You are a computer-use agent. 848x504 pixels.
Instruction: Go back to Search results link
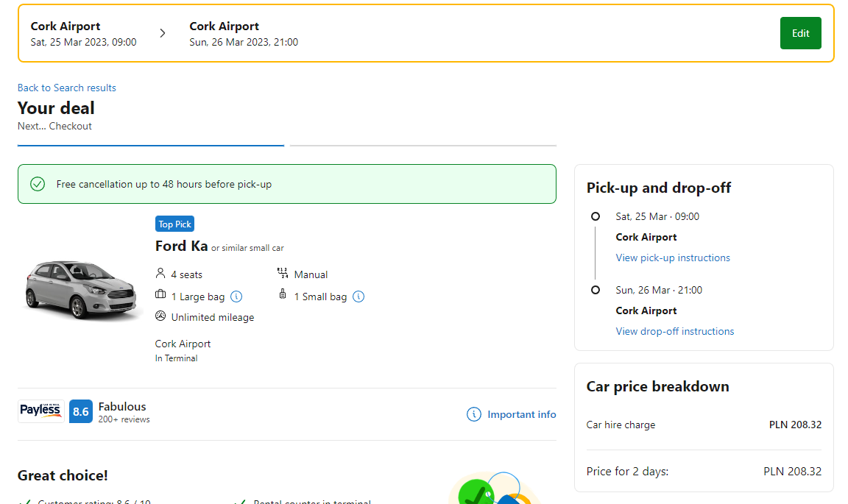click(66, 88)
